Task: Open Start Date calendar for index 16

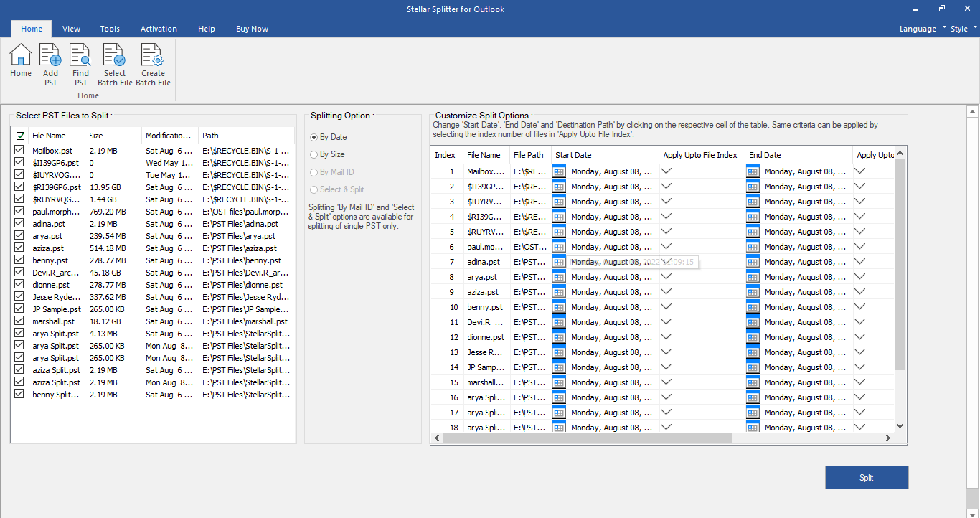Action: (x=560, y=397)
